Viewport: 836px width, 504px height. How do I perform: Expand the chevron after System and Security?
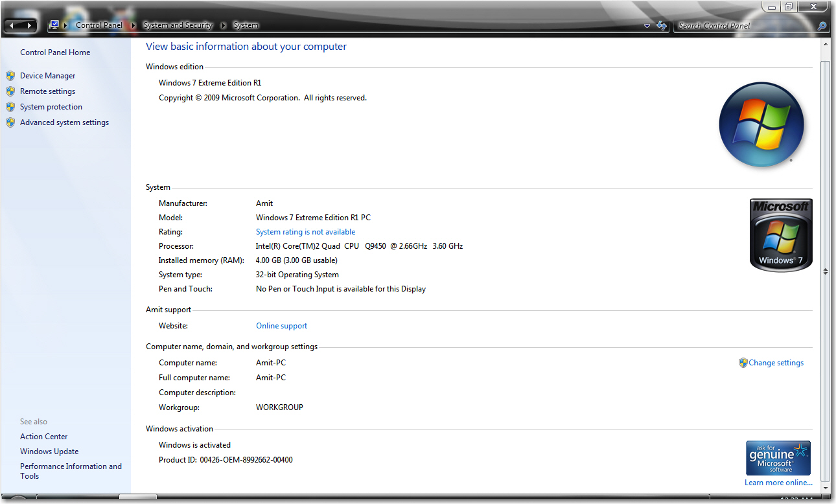pos(224,25)
